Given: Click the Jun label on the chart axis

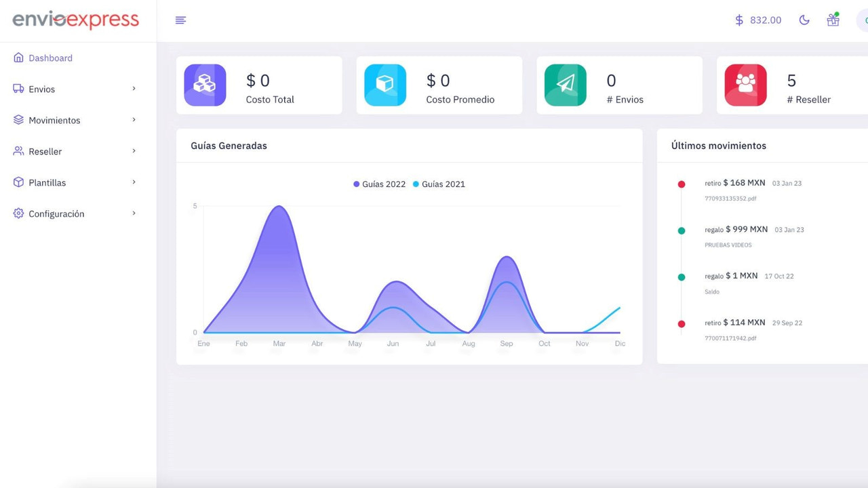Looking at the screenshot, I should click(x=393, y=344).
